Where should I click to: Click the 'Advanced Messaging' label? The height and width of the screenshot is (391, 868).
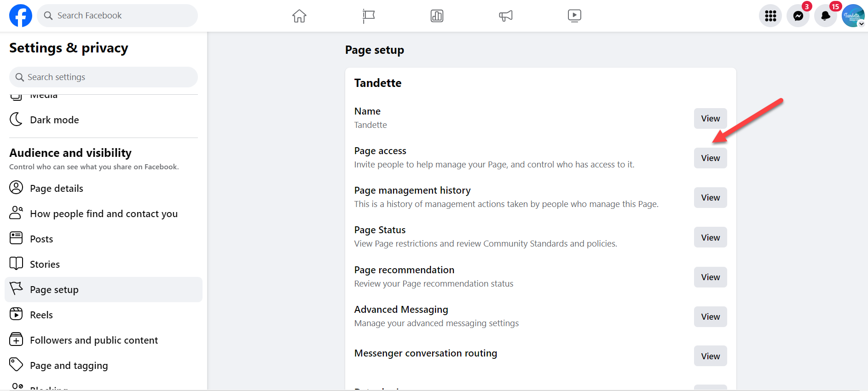point(401,310)
